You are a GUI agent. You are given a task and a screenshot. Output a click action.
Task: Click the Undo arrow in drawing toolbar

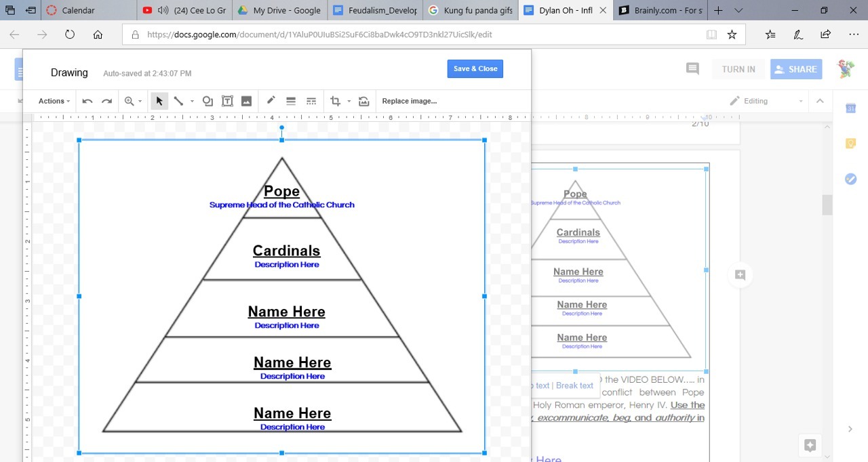point(87,101)
